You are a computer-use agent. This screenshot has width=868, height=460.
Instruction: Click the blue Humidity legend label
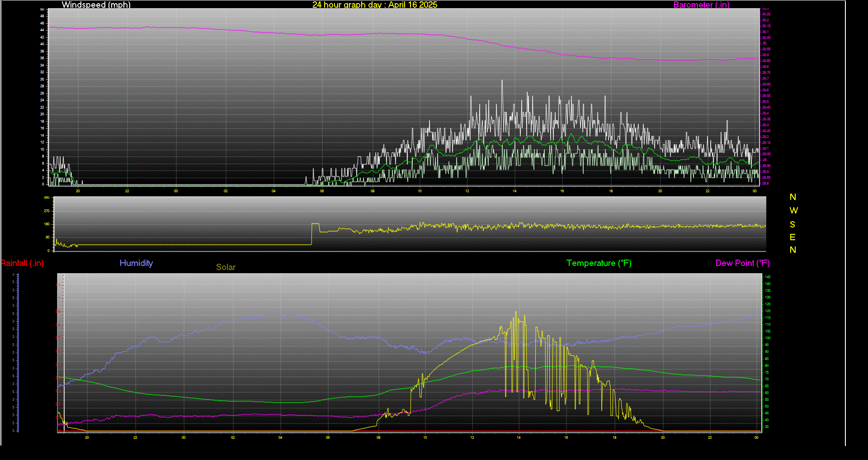[136, 263]
